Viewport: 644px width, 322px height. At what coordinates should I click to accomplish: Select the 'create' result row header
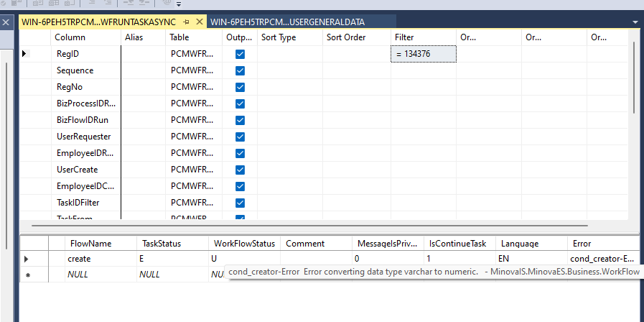[x=27, y=258]
